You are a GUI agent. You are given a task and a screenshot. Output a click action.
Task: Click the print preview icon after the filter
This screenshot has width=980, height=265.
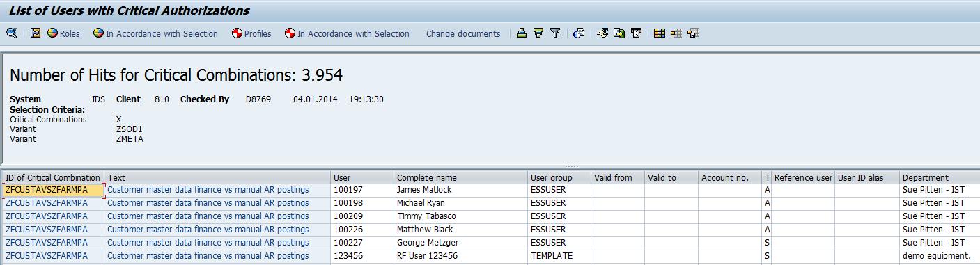click(579, 33)
